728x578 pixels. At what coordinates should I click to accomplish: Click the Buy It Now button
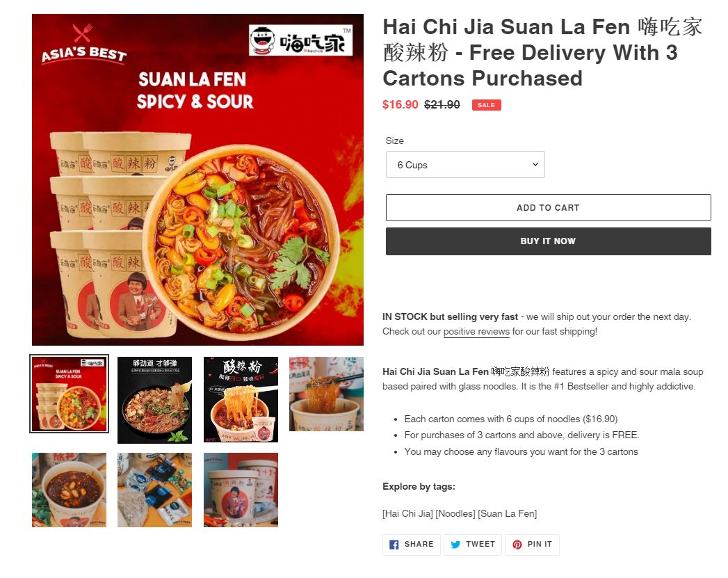tap(549, 241)
